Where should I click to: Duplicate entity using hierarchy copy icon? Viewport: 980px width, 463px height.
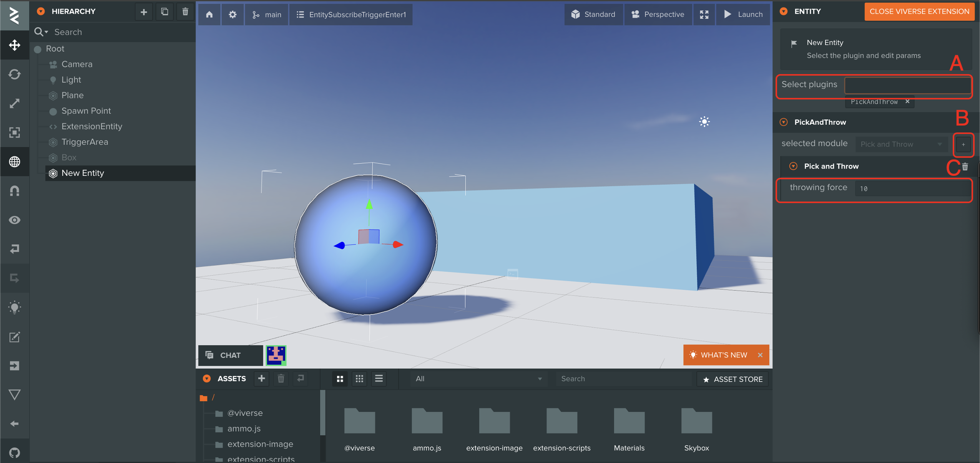(164, 12)
